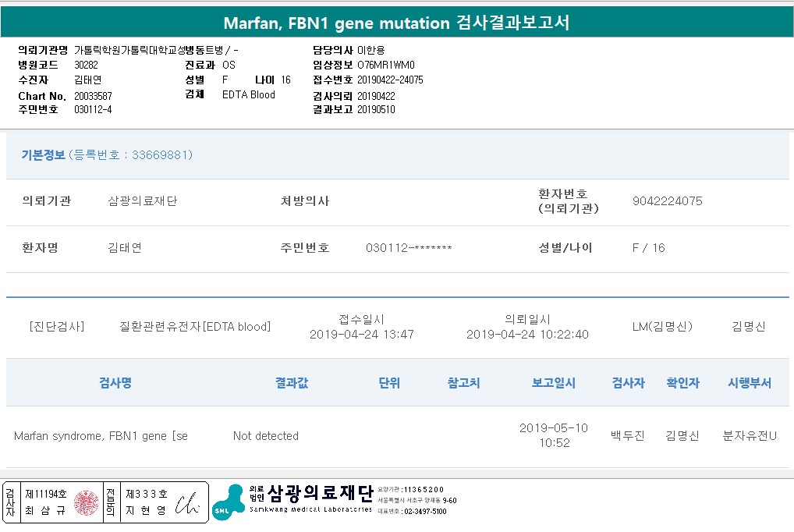Click the specialist's handwritten signature

pos(186,502)
